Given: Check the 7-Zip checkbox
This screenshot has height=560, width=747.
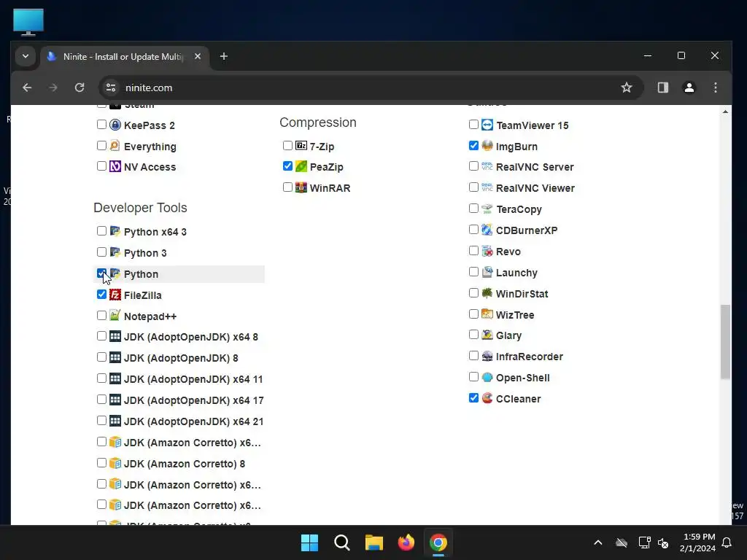Looking at the screenshot, I should pos(287,146).
